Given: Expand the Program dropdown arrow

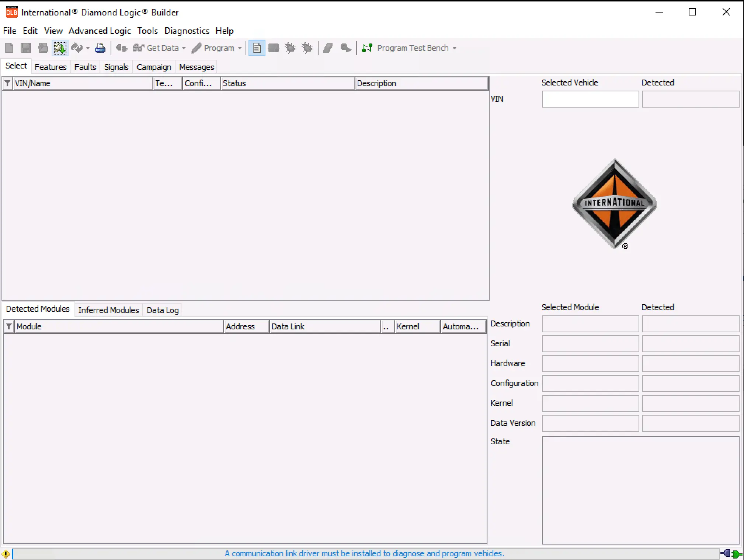Looking at the screenshot, I should point(240,48).
